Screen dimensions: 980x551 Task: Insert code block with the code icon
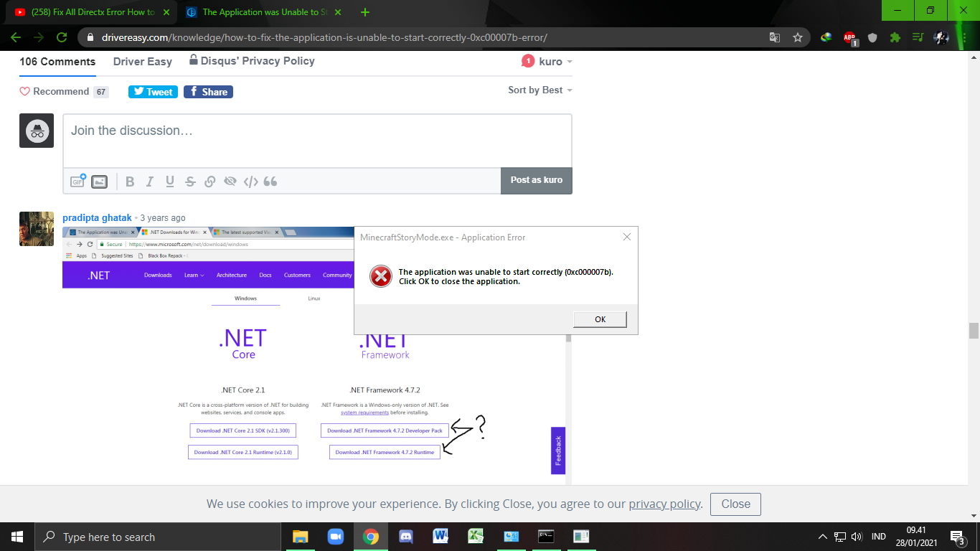250,182
